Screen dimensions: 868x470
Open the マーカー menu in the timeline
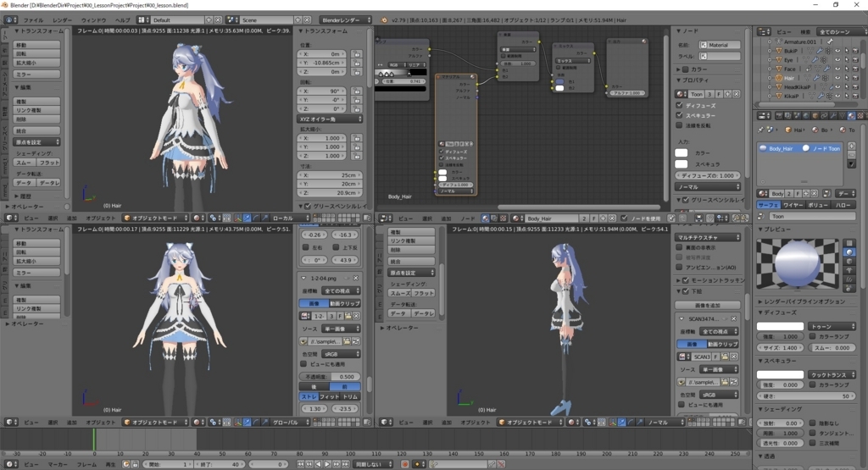58,464
